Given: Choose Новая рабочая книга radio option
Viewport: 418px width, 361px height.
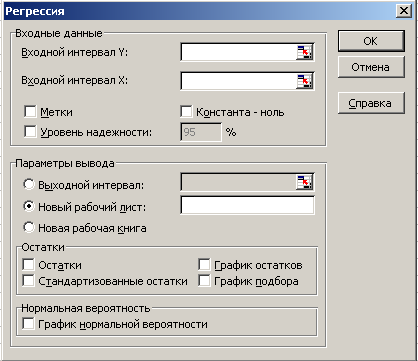Looking at the screenshot, I should [x=29, y=228].
